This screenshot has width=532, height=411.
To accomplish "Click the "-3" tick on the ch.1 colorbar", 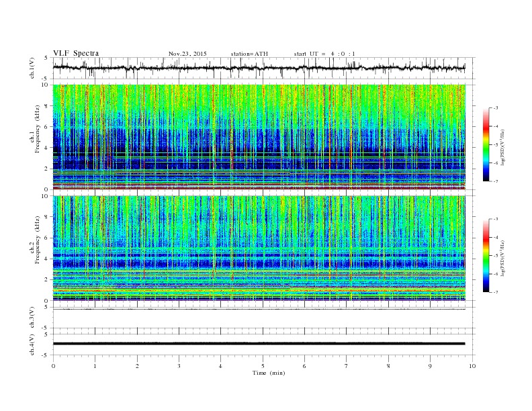I will click(x=496, y=108).
